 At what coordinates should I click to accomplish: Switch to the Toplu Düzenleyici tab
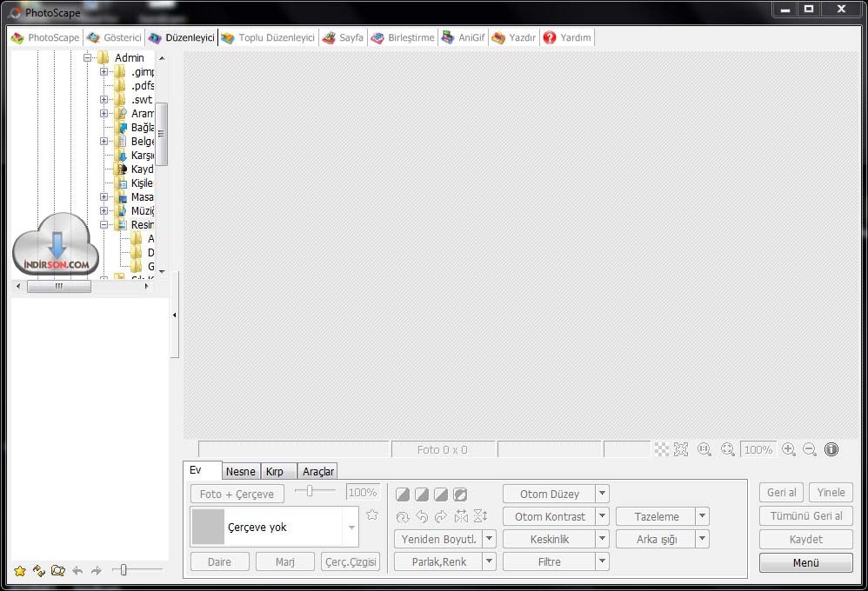click(x=269, y=37)
